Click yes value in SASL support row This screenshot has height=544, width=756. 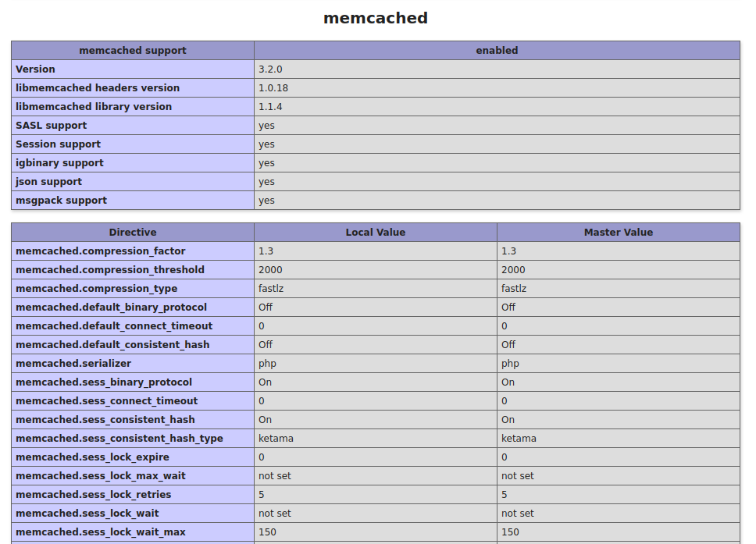266,126
